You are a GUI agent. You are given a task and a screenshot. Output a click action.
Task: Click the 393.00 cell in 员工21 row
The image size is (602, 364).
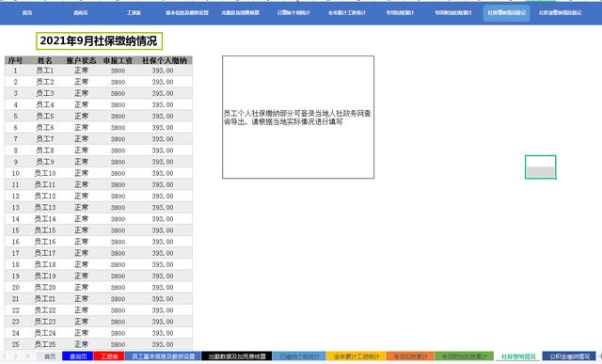tap(165, 299)
